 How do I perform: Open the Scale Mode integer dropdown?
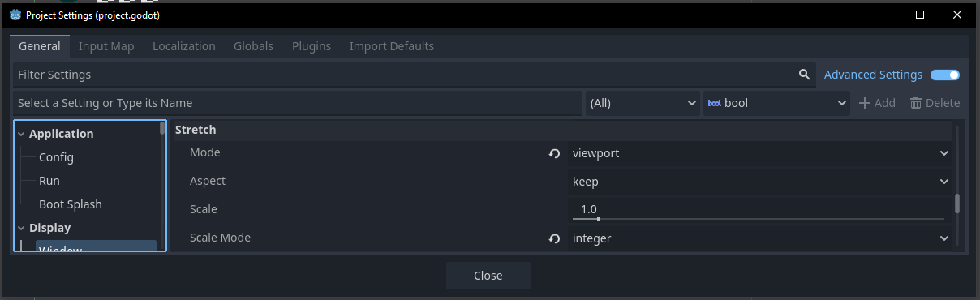(759, 238)
